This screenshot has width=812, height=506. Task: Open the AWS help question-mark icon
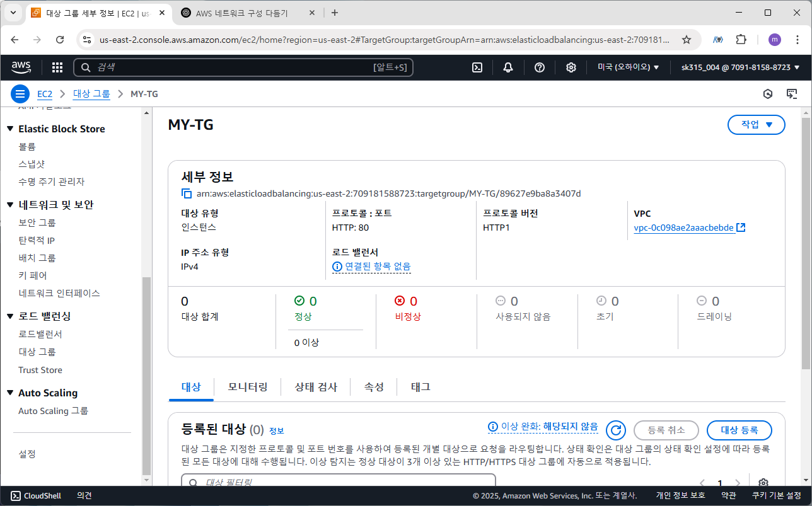(x=540, y=67)
